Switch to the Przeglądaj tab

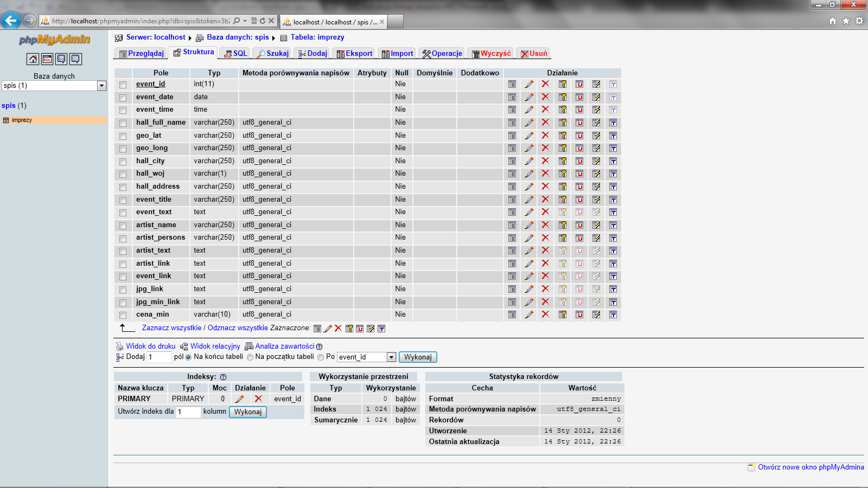pos(141,54)
